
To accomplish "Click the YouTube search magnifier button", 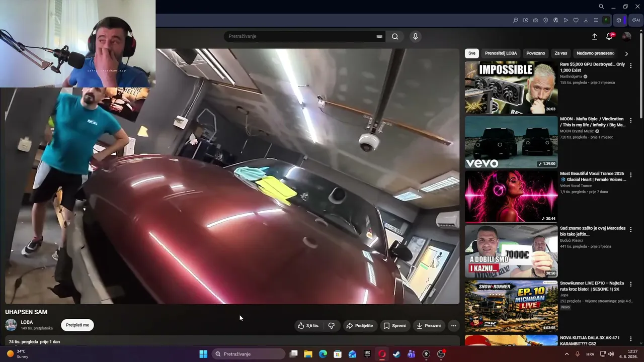I will 395,36.
